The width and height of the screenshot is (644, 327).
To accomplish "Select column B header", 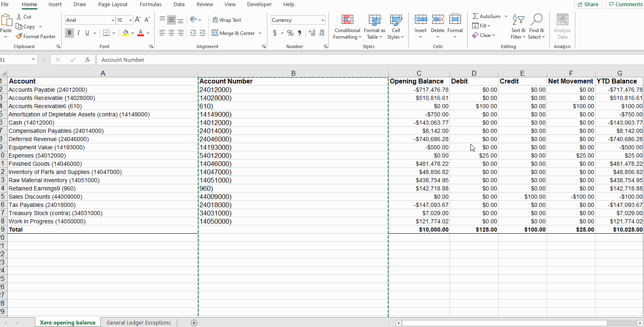I will click(293, 73).
